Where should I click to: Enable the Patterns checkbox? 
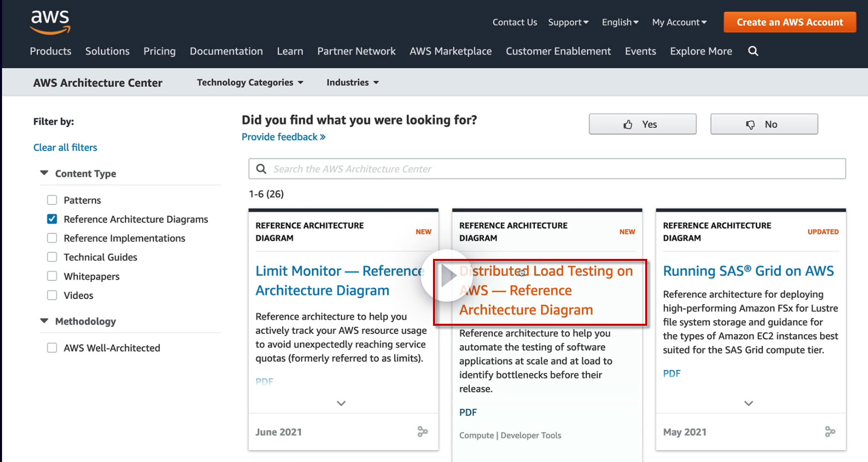point(52,200)
